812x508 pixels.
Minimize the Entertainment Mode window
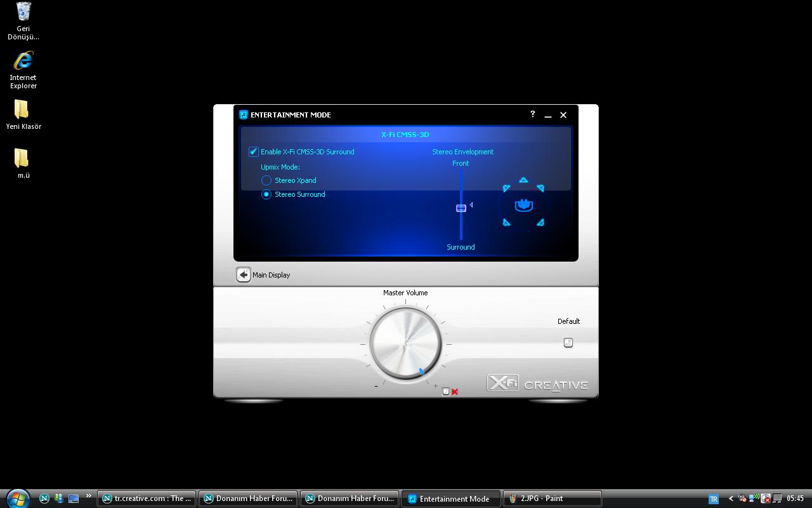tap(548, 116)
